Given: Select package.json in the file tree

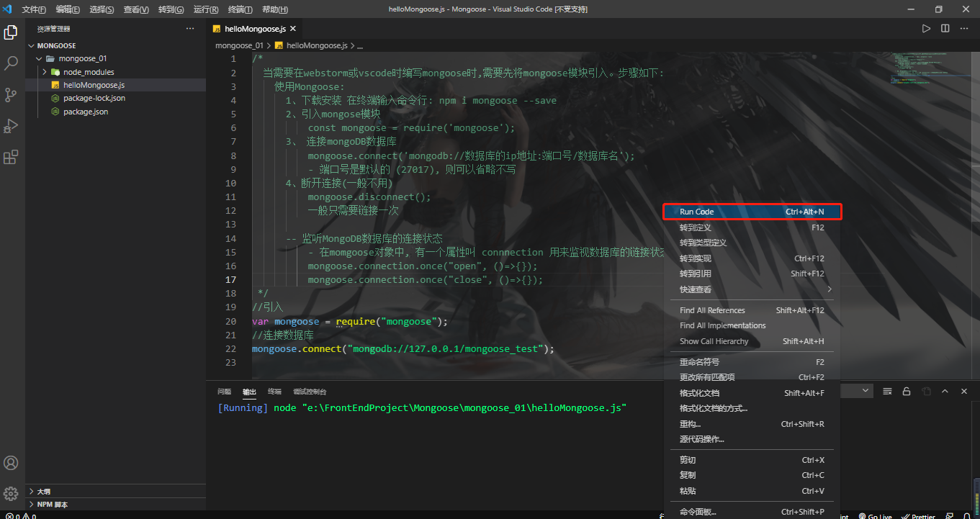Looking at the screenshot, I should pos(116,112).
